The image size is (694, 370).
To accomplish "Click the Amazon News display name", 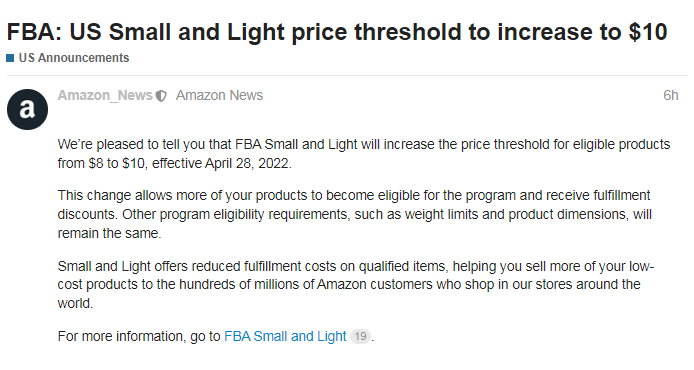I will click(x=219, y=95).
